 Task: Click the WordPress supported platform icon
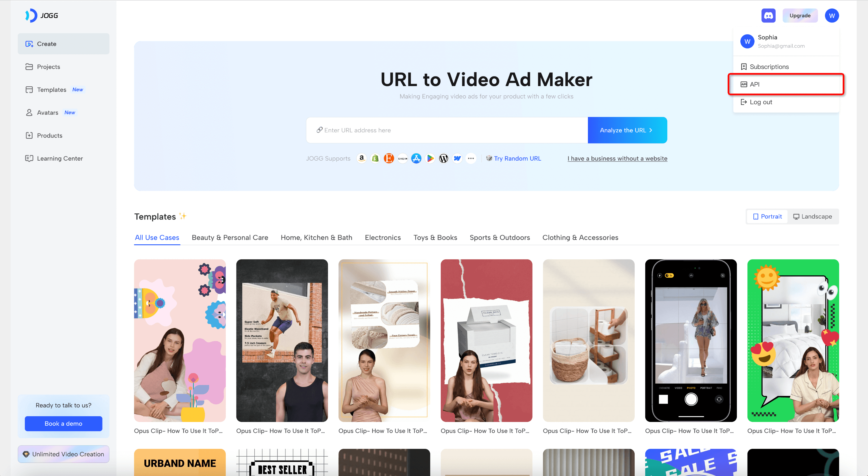tap(444, 158)
